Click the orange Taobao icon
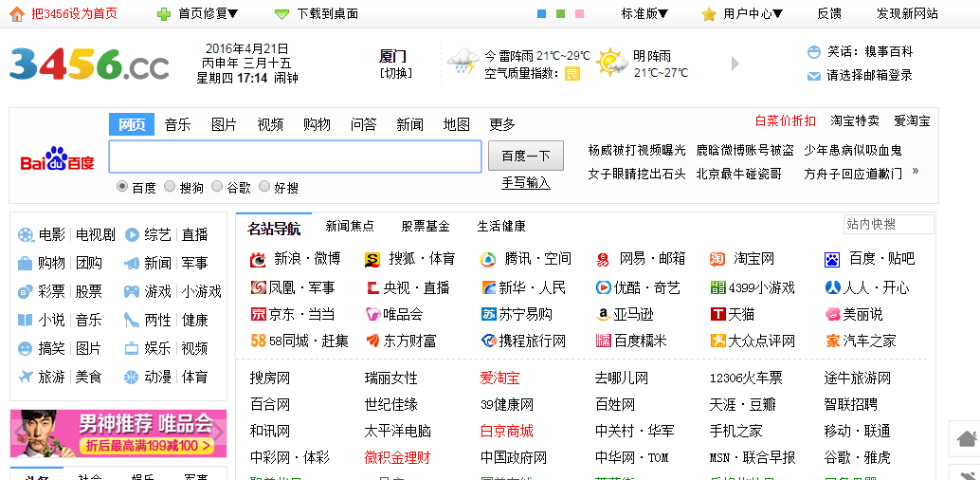This screenshot has height=480, width=980. [717, 259]
